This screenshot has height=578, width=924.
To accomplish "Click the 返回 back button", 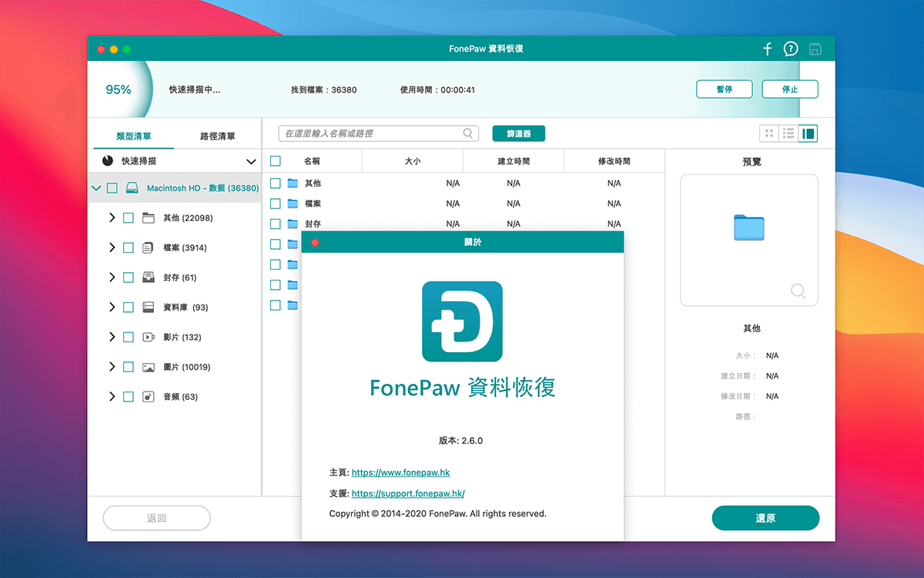I will point(157,519).
